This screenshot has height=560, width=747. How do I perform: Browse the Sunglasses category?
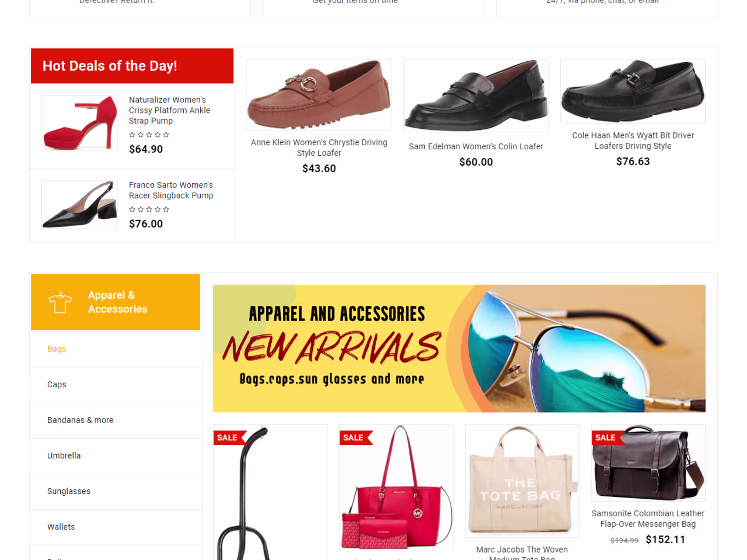pyautogui.click(x=69, y=491)
